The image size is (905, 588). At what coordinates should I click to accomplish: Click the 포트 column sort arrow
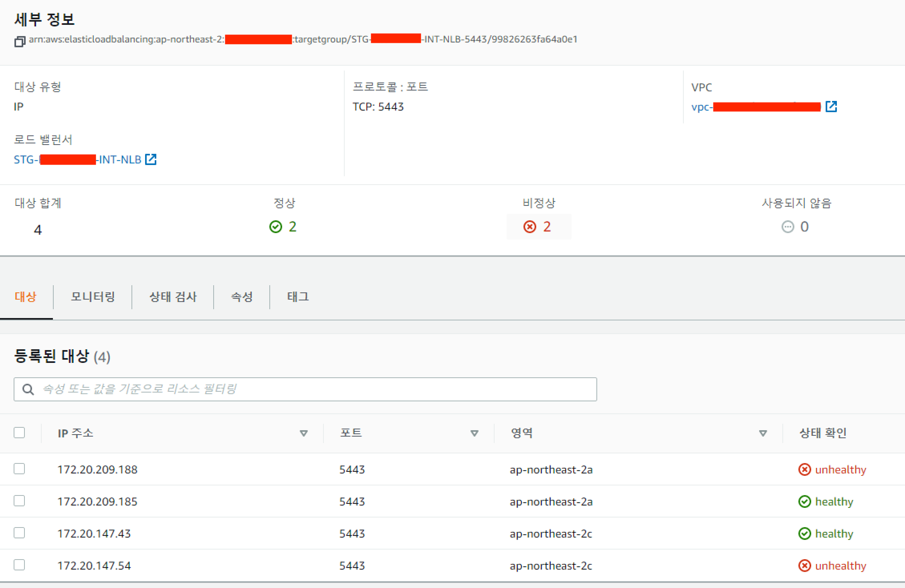coord(475,433)
